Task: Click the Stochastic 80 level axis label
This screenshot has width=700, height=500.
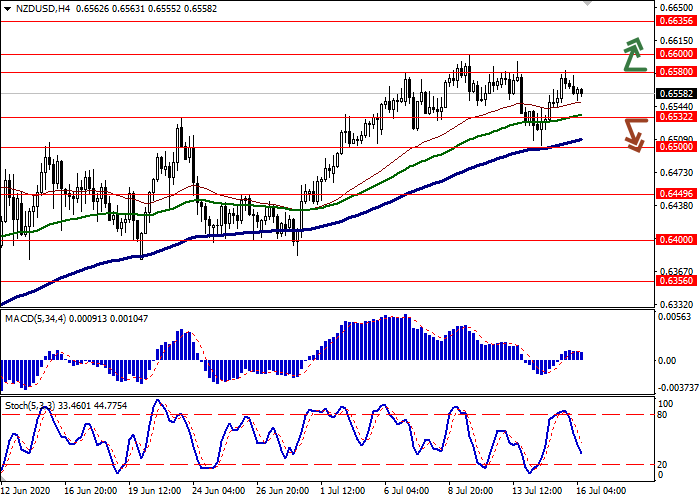Action: (x=664, y=414)
